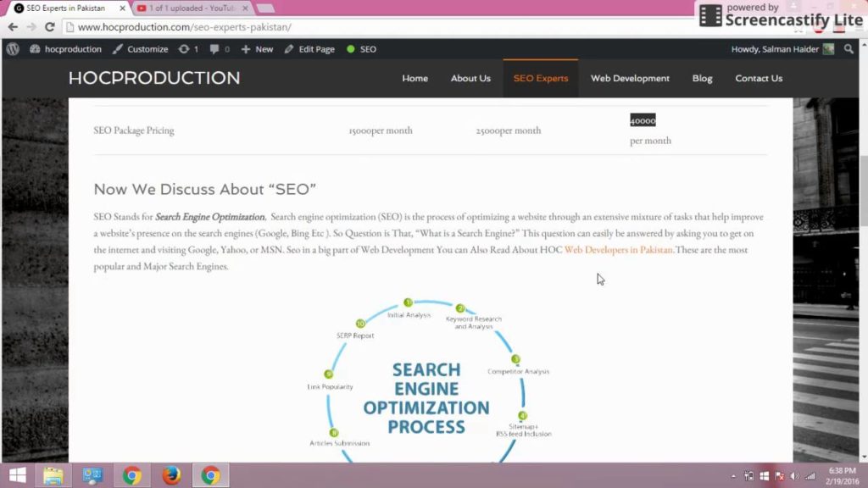Close the SEO Experts in Pakistan tab
Screen dimensions: 868x488
click(x=122, y=8)
